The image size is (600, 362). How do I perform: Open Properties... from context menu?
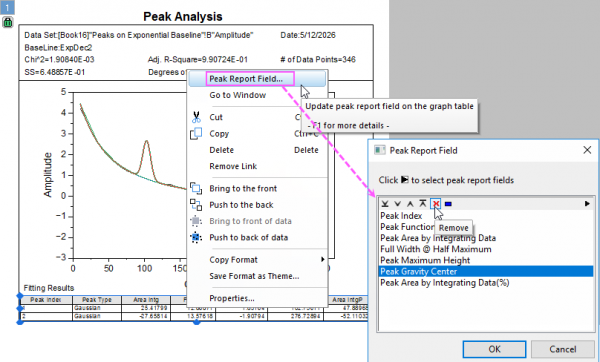tap(232, 298)
